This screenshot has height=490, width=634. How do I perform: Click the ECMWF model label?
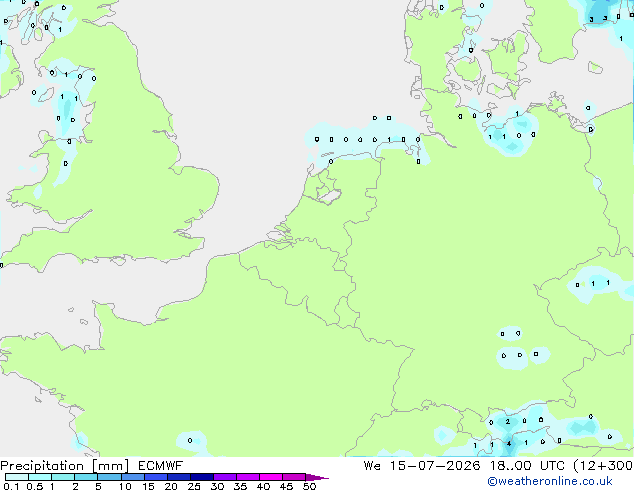161,466
